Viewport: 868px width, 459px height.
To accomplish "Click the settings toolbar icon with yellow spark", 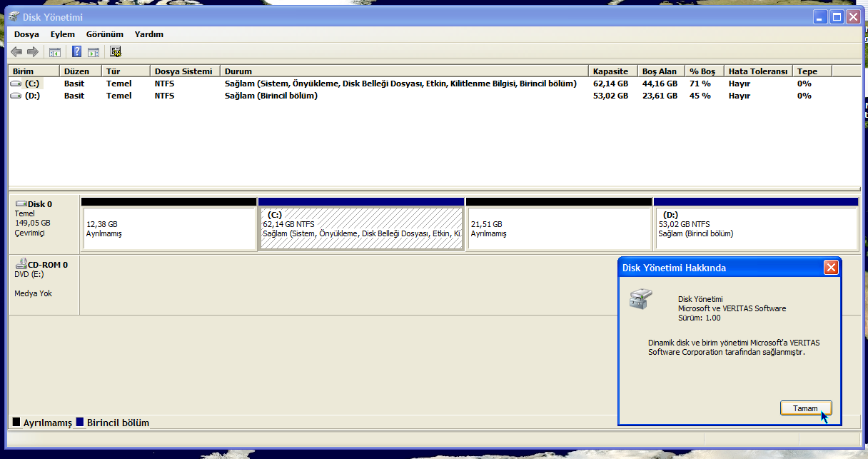I will click(x=116, y=51).
